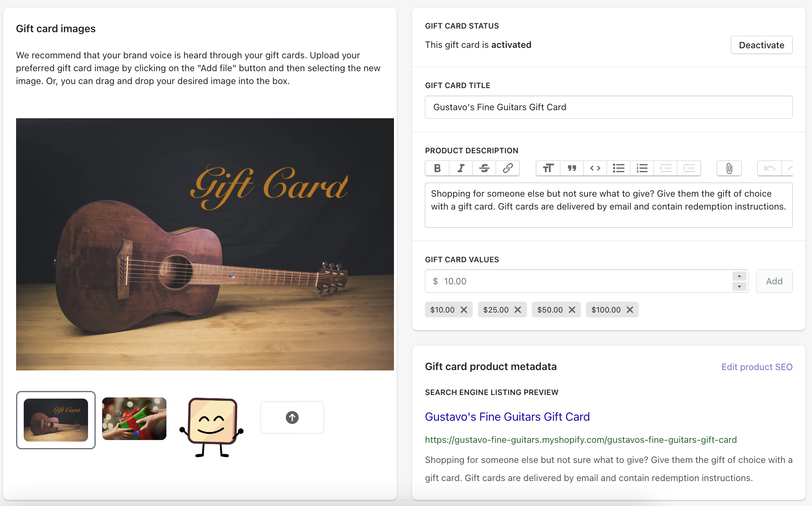This screenshot has width=812, height=506.
Task: Decrease gift card value with down arrow
Action: [739, 286]
